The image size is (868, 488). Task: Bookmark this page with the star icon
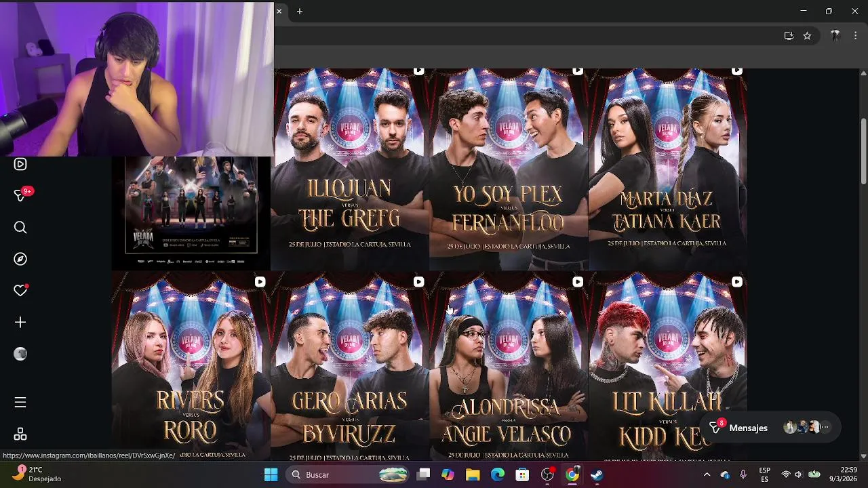pos(807,36)
